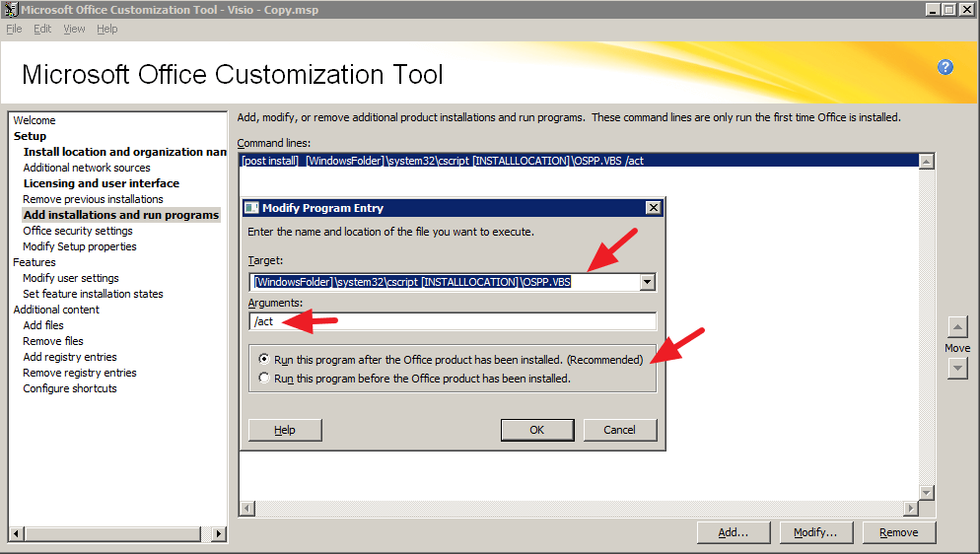The height and width of the screenshot is (554, 980).
Task: Open Modify Setup properties page
Action: 80,246
